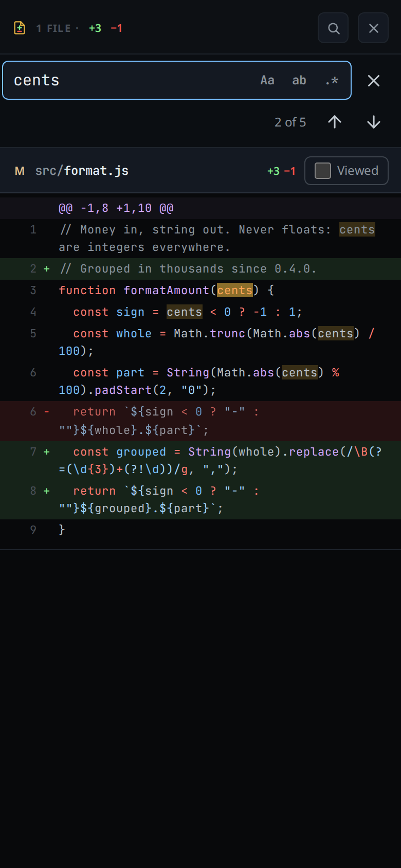Click the 2 of 5 match counter
The image size is (401, 868).
tap(290, 122)
